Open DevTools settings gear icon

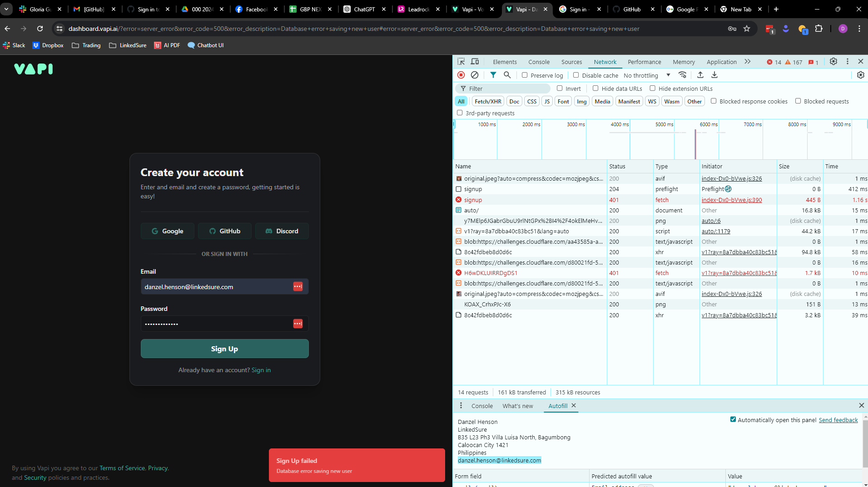coord(833,61)
